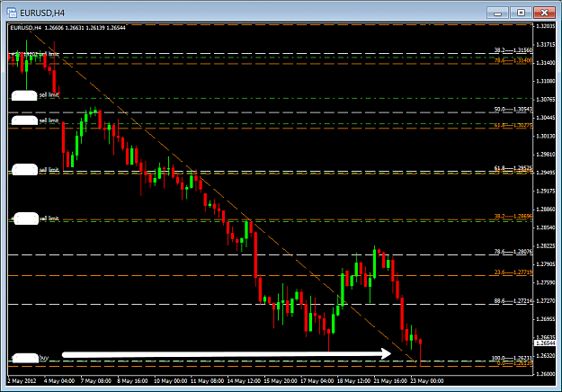Screen dimensions: 562x392
Task: Click price axis value 1.31715
Action: (546, 44)
